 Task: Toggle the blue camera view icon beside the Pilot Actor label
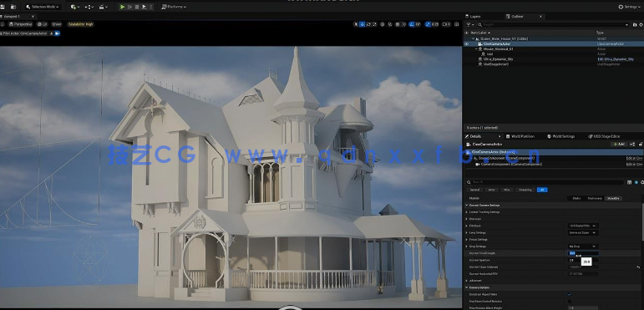pyautogui.click(x=58, y=33)
